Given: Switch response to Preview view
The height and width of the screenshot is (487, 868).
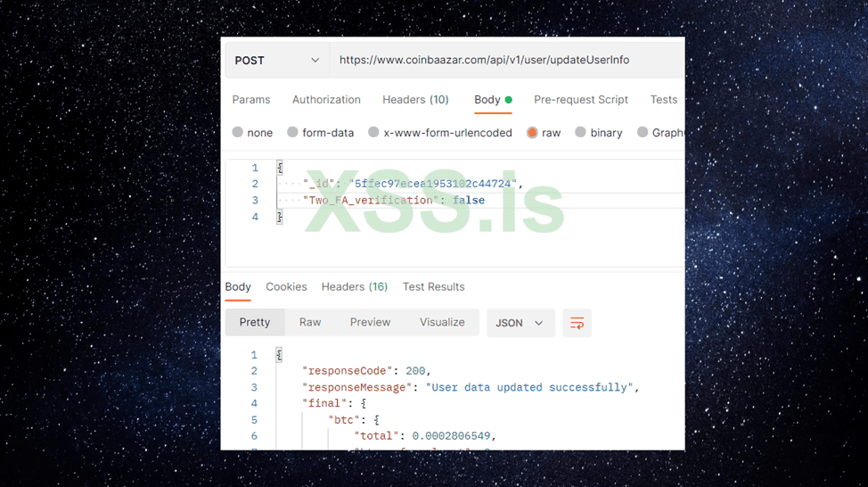Looking at the screenshot, I should [x=370, y=323].
